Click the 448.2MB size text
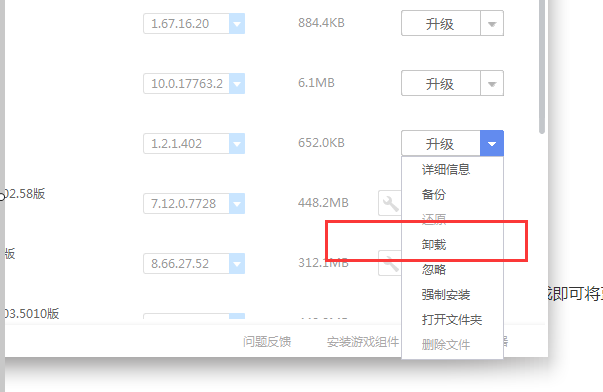Viewport: 603px width, 392px height. (x=323, y=203)
